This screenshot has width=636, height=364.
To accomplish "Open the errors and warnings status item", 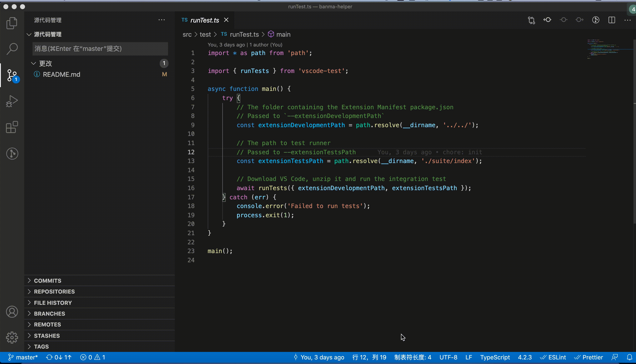I will pyautogui.click(x=93, y=357).
